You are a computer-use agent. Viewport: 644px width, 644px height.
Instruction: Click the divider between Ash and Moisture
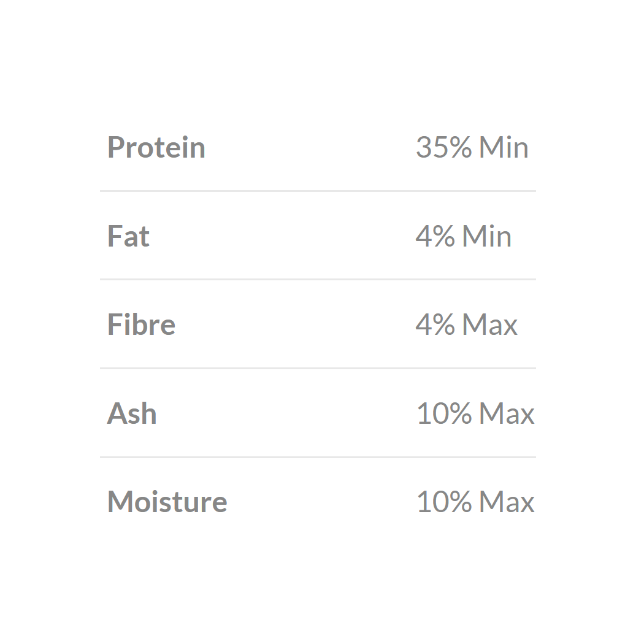pos(318,458)
